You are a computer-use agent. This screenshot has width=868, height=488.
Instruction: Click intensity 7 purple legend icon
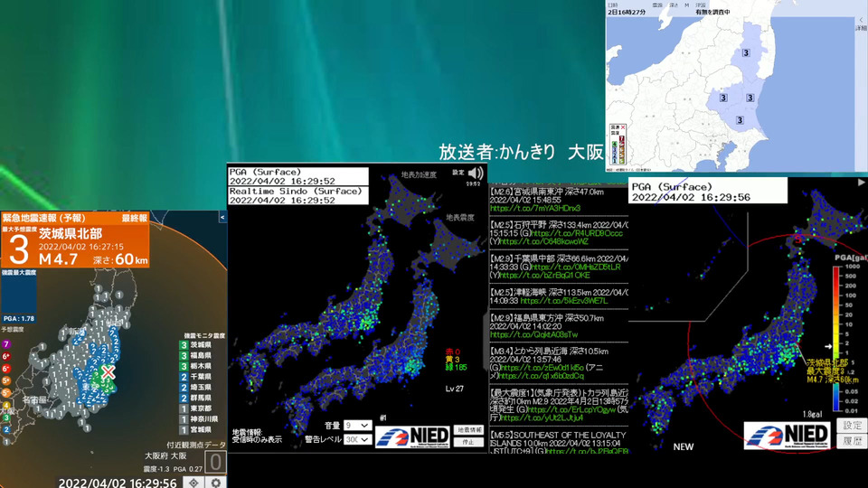[6, 344]
